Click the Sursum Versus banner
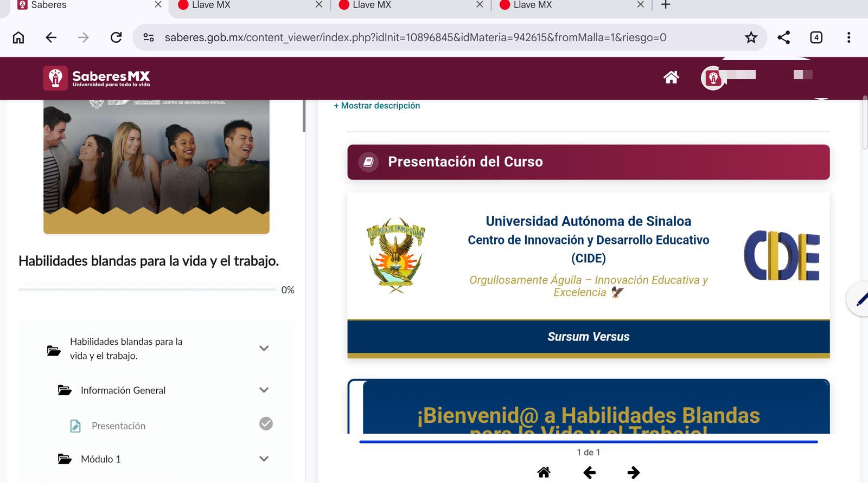Image resolution: width=868 pixels, height=483 pixels. [x=589, y=337]
